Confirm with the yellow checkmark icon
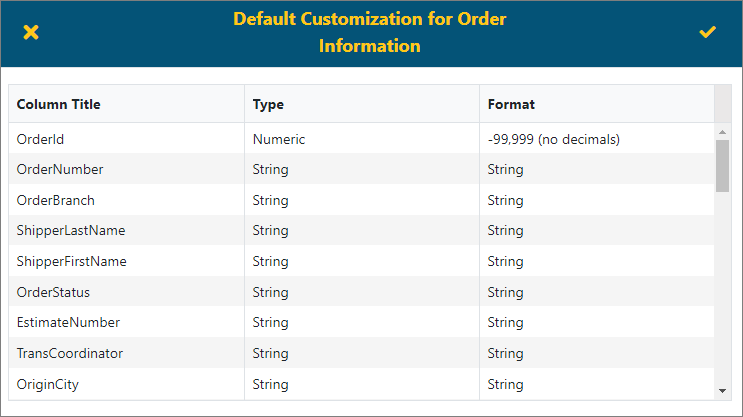743x417 pixels. click(x=708, y=33)
